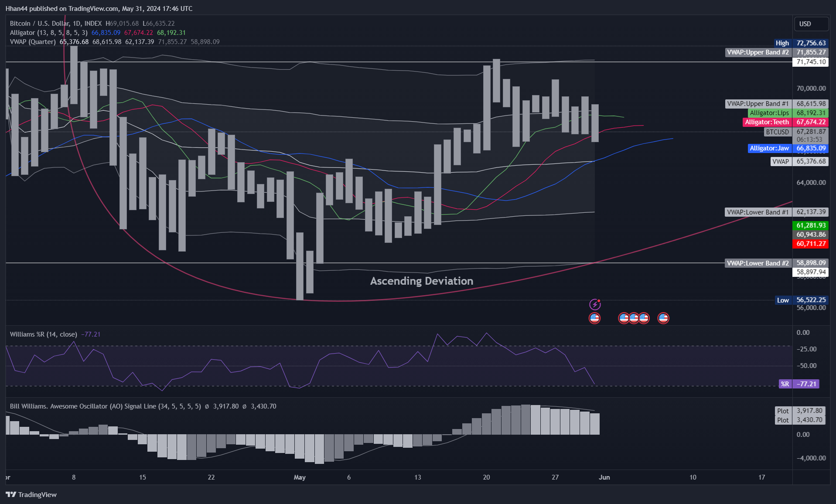The image size is (836, 504).
Task: Click the purple lightning event icon
Action: click(595, 304)
